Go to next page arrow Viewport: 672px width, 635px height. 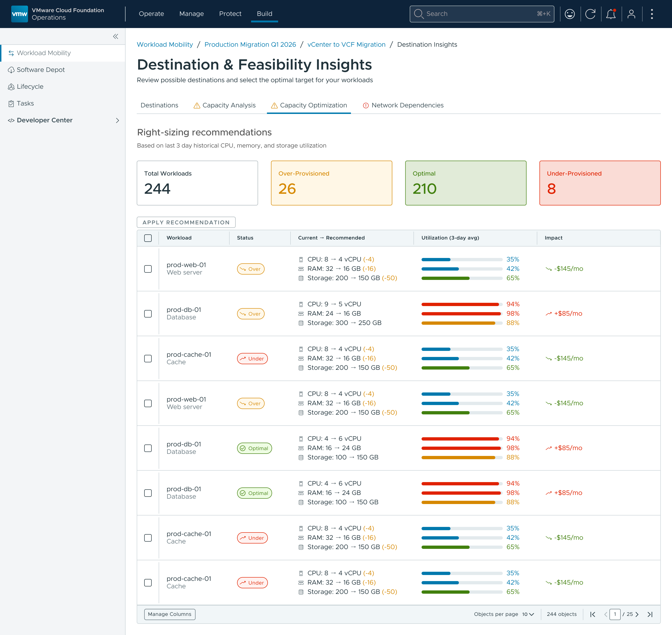637,614
